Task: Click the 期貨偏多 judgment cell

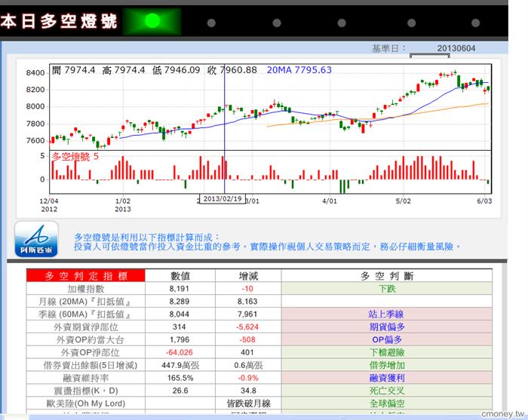Action: click(x=387, y=327)
